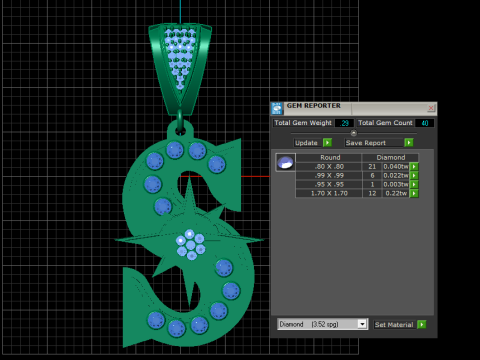Screen dimensions: 480x360
Task: Click the Round column header
Action: tap(330, 157)
